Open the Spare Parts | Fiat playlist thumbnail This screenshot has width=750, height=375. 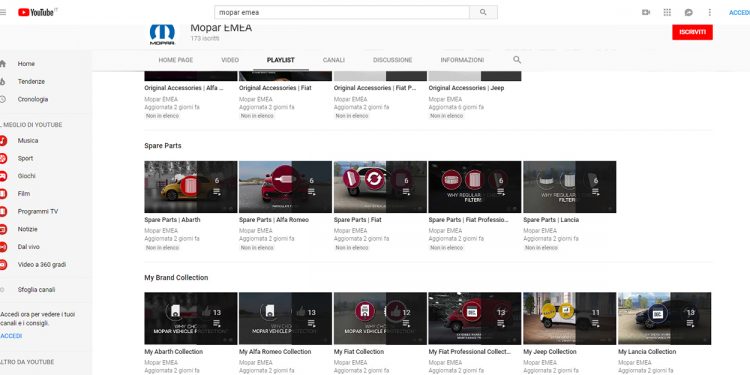380,187
